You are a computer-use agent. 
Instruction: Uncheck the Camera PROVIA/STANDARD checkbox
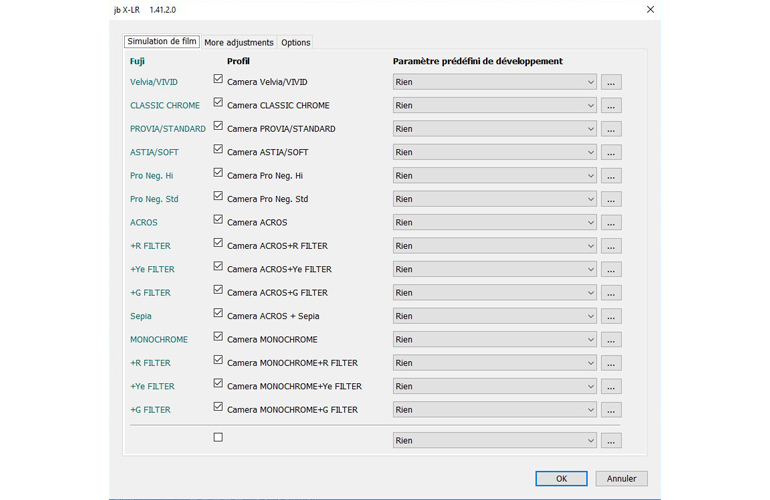coord(218,126)
